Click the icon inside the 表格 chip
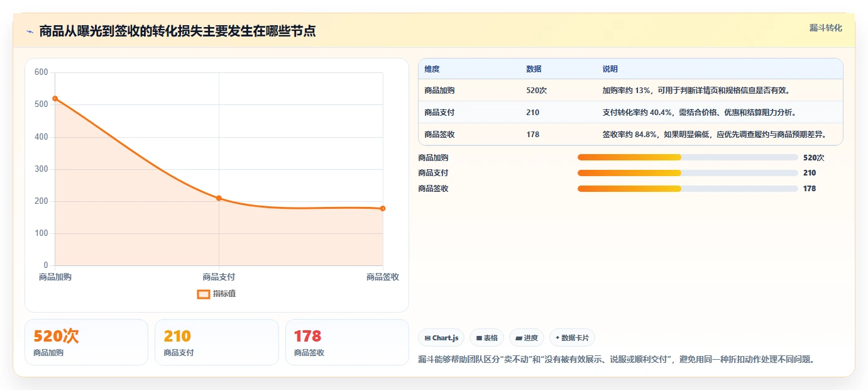 (x=479, y=338)
